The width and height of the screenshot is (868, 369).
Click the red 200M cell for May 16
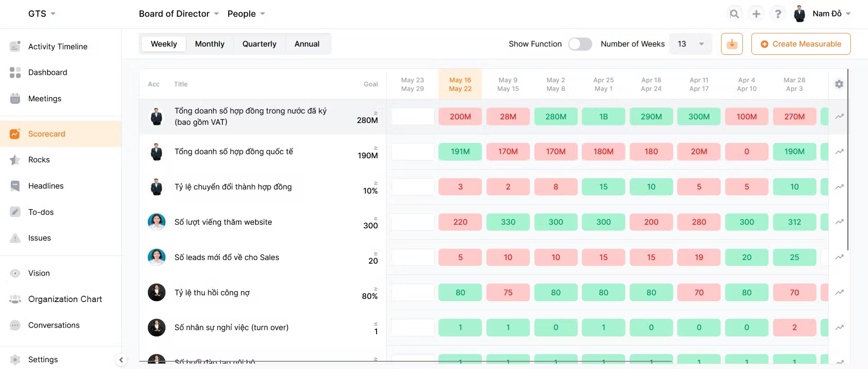point(460,117)
